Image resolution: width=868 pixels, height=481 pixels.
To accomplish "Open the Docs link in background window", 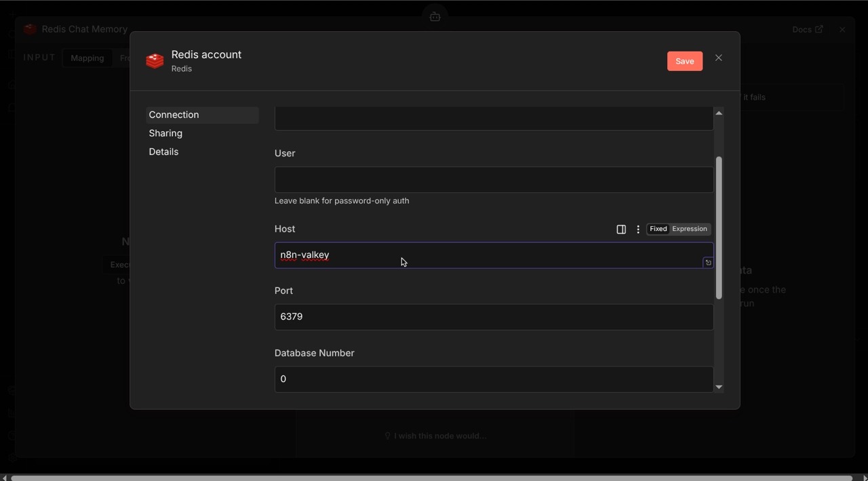I will [x=807, y=29].
